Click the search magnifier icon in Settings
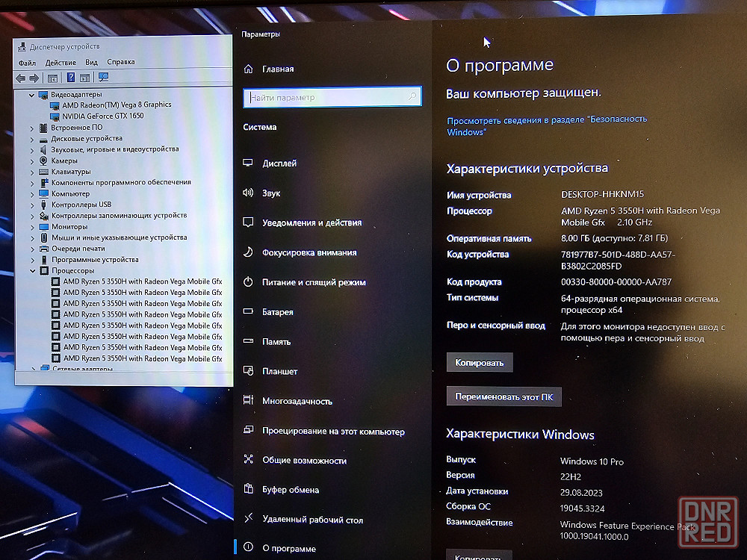The width and height of the screenshot is (747, 560). point(412,96)
